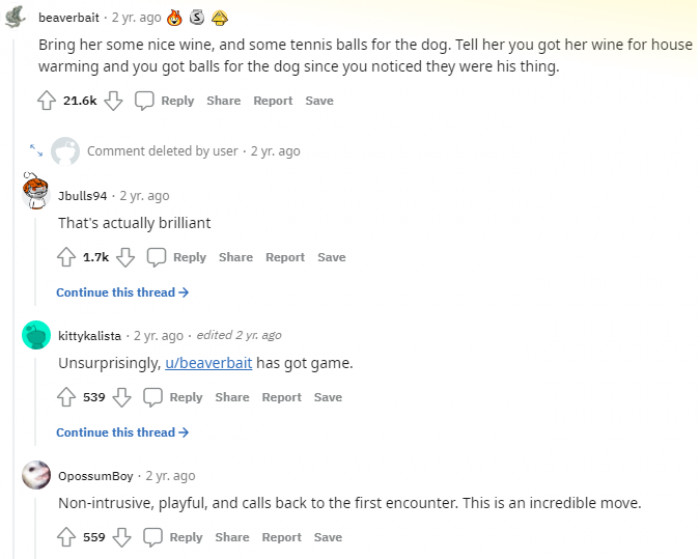Upvote Jbulls94's "That's actually brilliant" comment
The width and height of the screenshot is (700, 559).
point(66,257)
